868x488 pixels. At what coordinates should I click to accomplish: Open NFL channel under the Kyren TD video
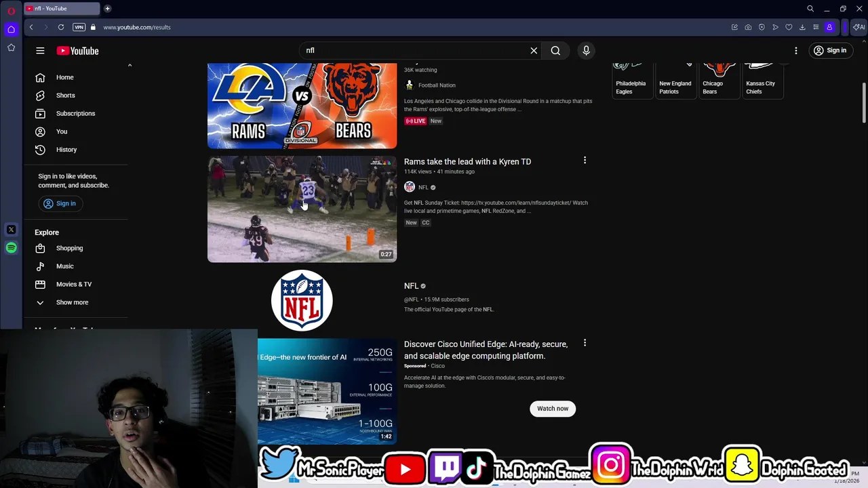click(x=423, y=187)
